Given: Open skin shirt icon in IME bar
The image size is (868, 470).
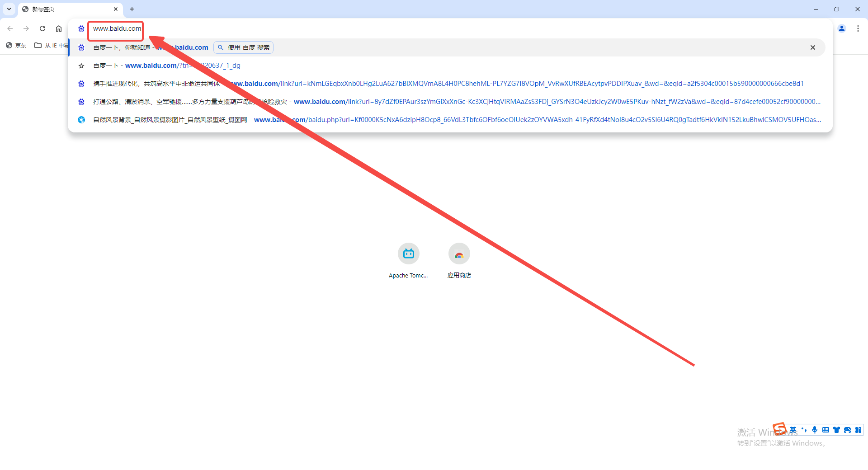Looking at the screenshot, I should 836,430.
